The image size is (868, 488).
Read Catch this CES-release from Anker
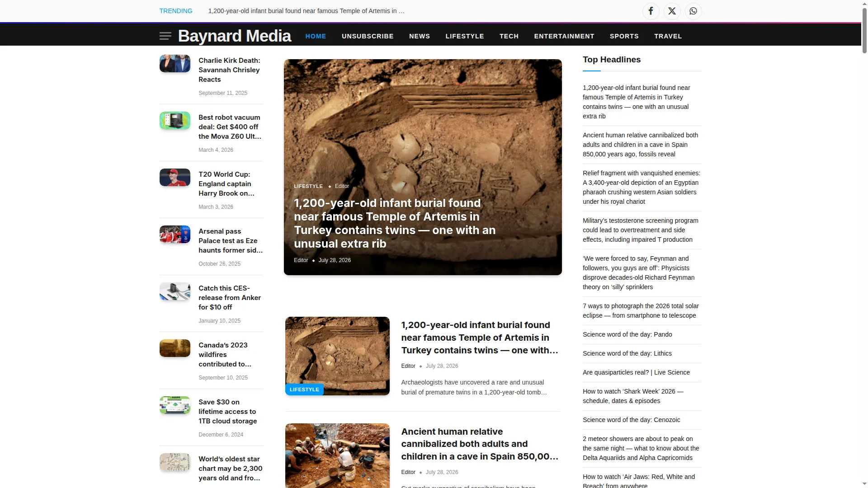(230, 298)
